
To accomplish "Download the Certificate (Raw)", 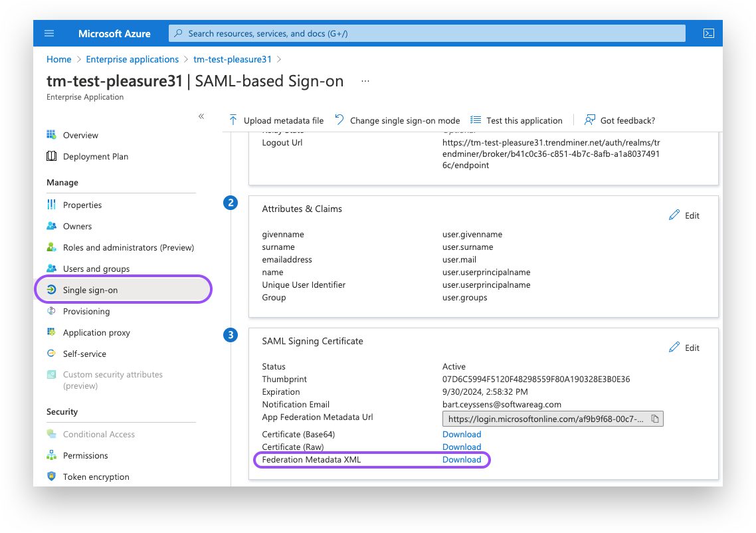I will point(462,447).
